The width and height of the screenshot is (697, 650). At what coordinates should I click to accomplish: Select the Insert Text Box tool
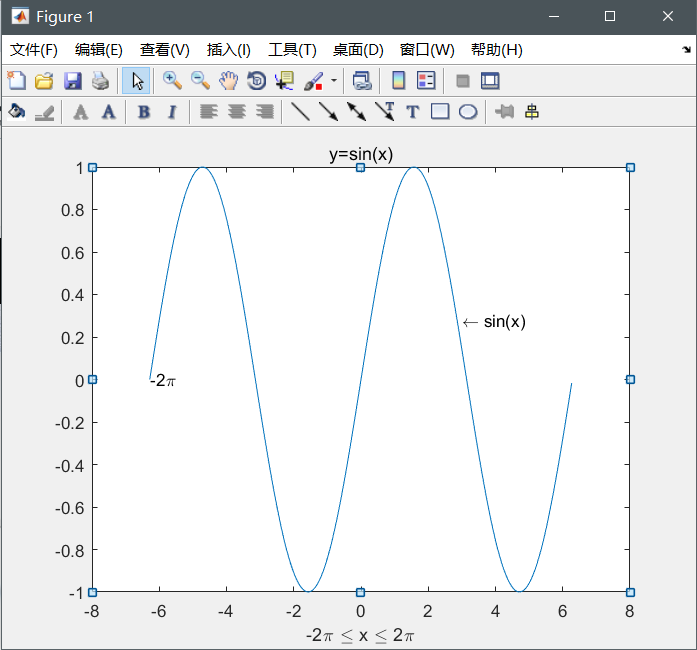click(x=413, y=112)
